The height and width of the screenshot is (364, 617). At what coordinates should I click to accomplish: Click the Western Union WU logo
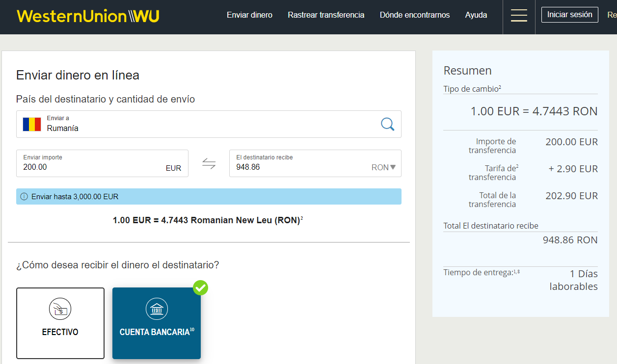point(88,16)
